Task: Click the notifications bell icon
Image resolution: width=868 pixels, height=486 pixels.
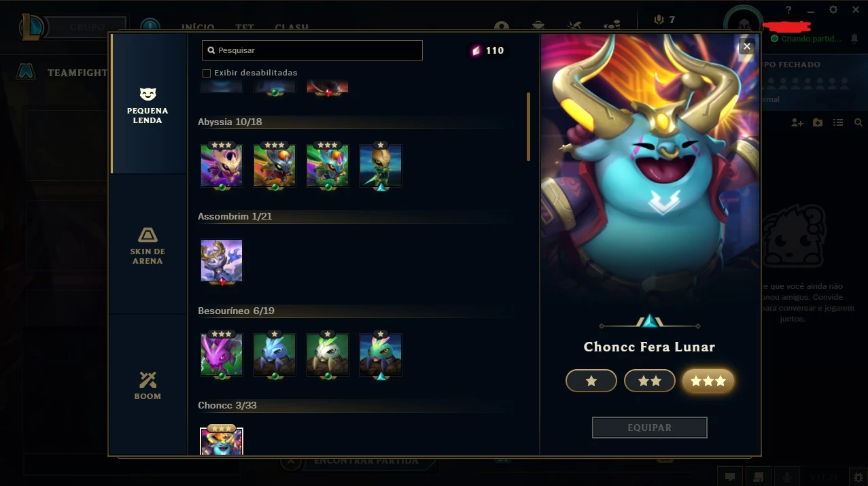Action: coord(854,39)
